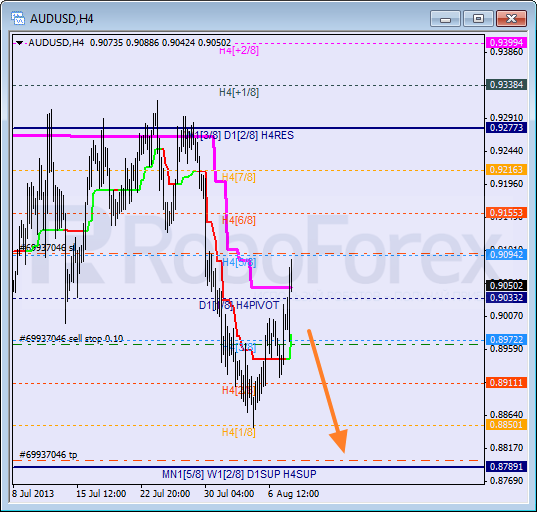Select the H4[+2/8] level label

point(239,51)
